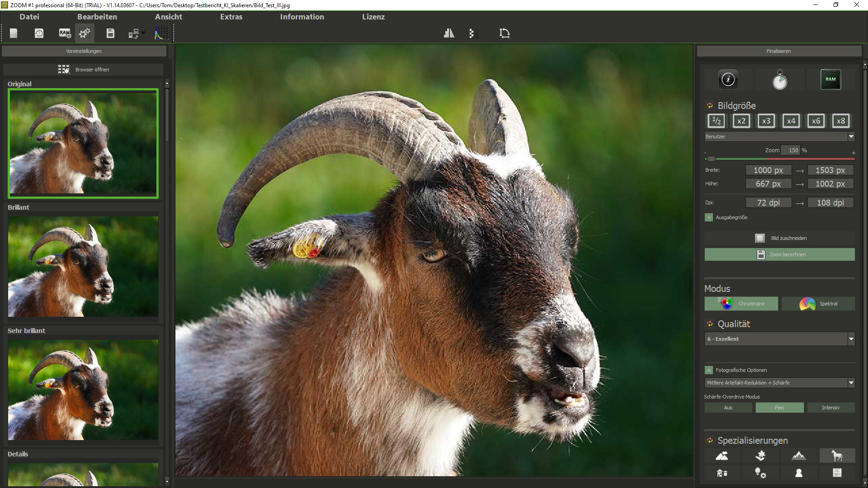Set image scaling to x8
This screenshot has height=488, width=868.
click(841, 121)
